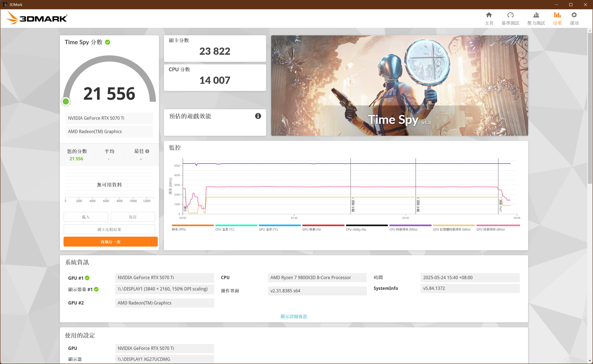593x364 pixels.
Task: Click the green checkmark beside 顯示螢幕 #1
Action: 96,289
